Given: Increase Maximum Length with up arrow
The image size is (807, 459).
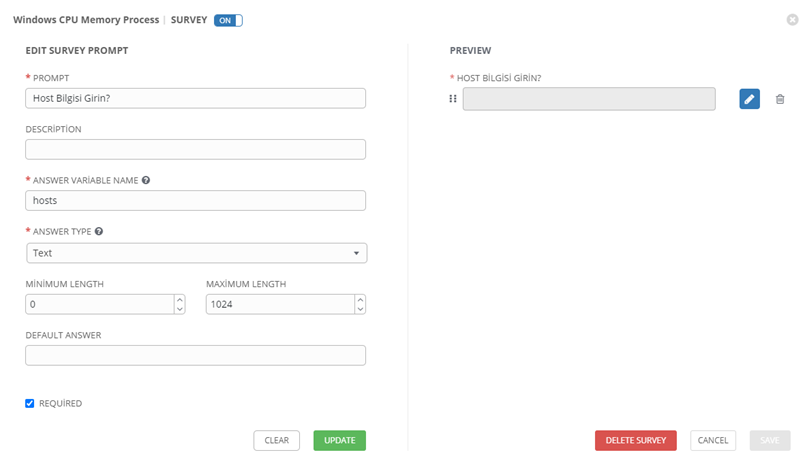Looking at the screenshot, I should 360,299.
